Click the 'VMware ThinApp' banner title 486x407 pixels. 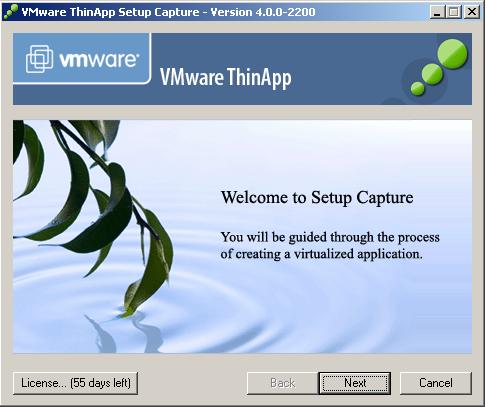click(226, 77)
